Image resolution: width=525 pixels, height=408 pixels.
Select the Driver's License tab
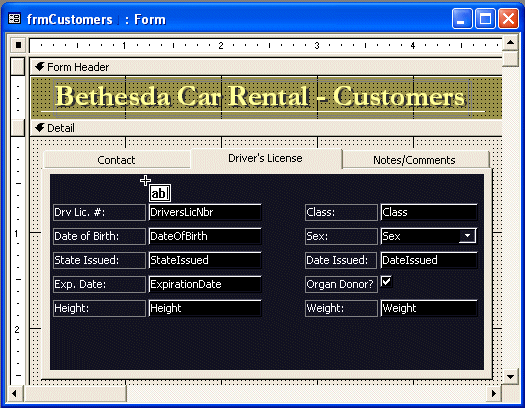(266, 158)
